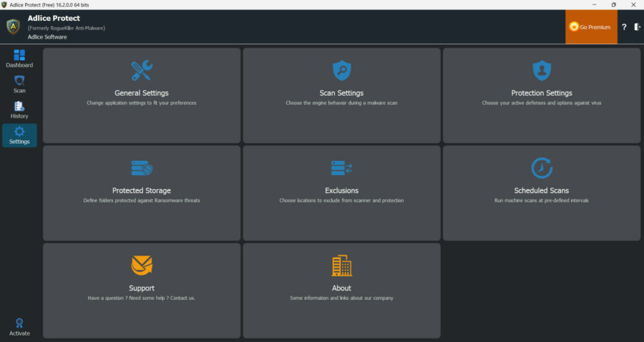Click 'Choose locations to exclude from scanner and protection'
Viewport: 644px width, 342px height.
point(341,201)
